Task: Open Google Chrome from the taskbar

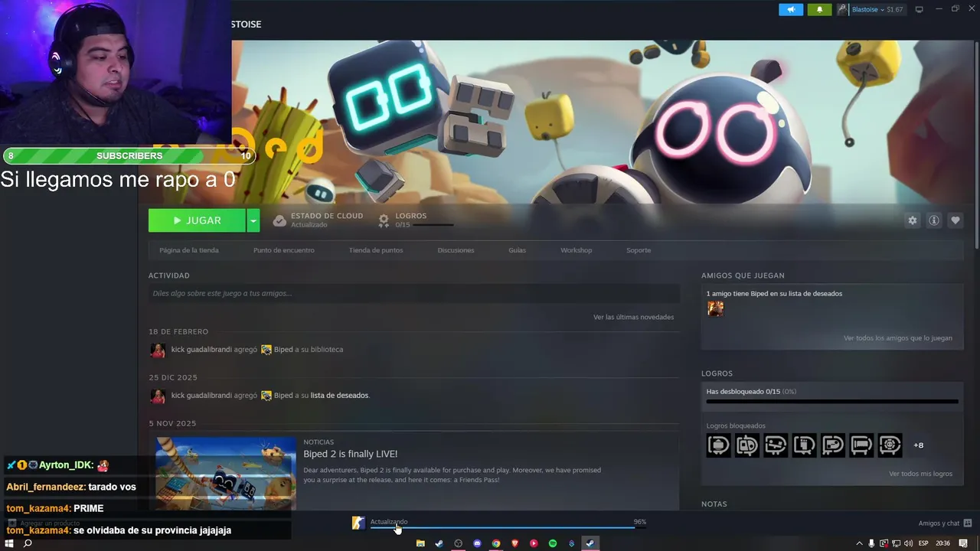Action: [x=496, y=543]
